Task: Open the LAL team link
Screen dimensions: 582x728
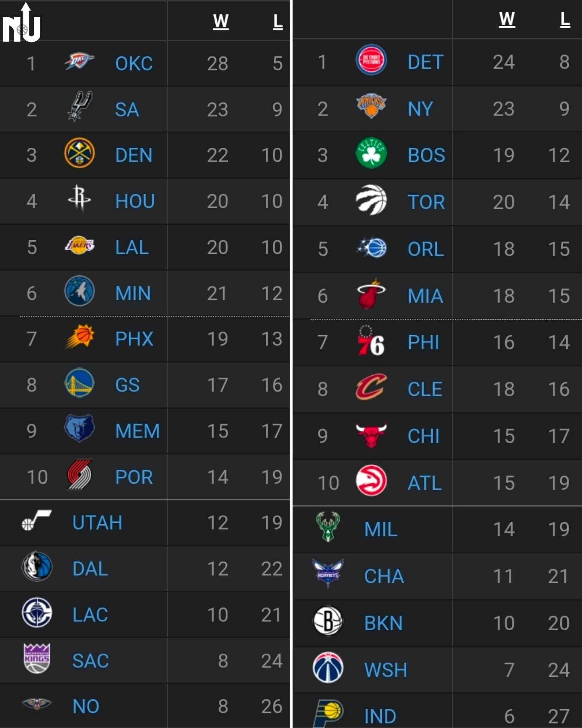Action: click(132, 247)
